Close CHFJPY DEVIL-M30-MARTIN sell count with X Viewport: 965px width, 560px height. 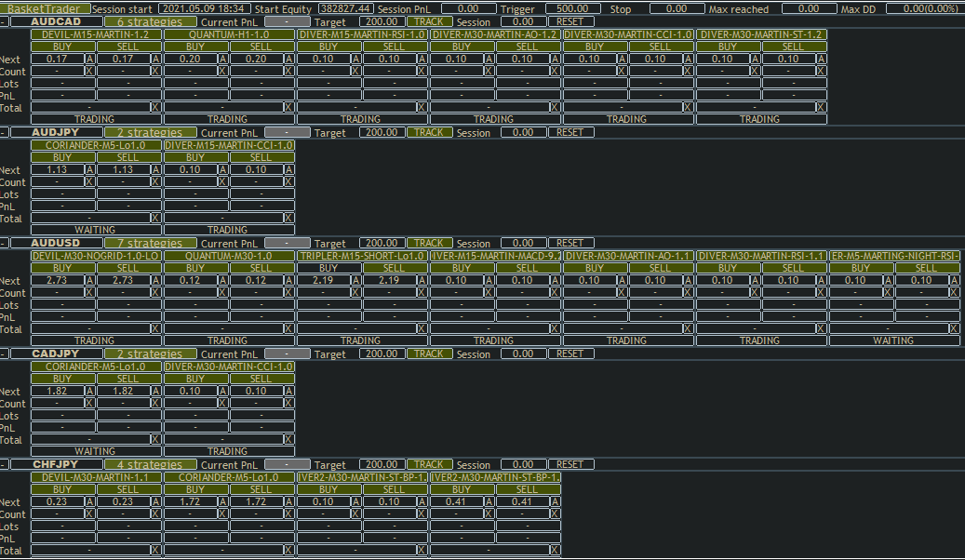click(156, 514)
